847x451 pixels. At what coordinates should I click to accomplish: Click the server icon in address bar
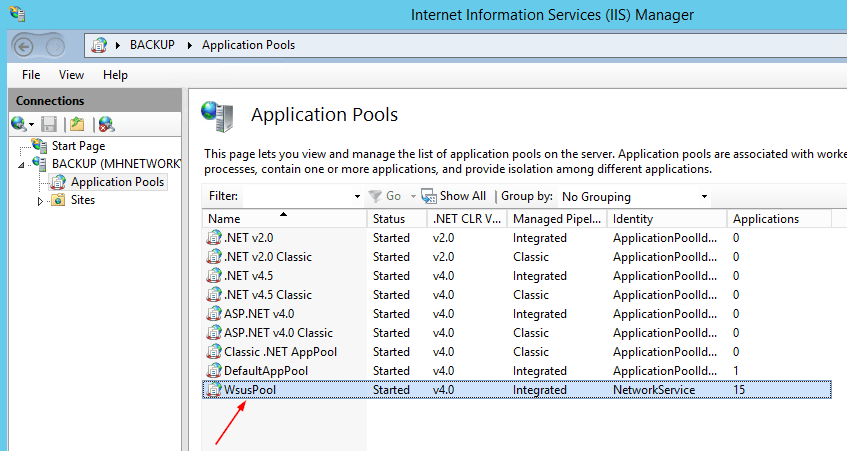(99, 45)
